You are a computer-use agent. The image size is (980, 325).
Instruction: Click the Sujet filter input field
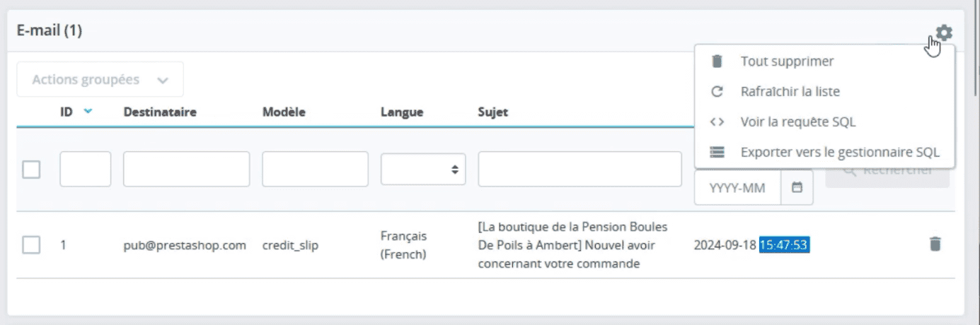580,170
